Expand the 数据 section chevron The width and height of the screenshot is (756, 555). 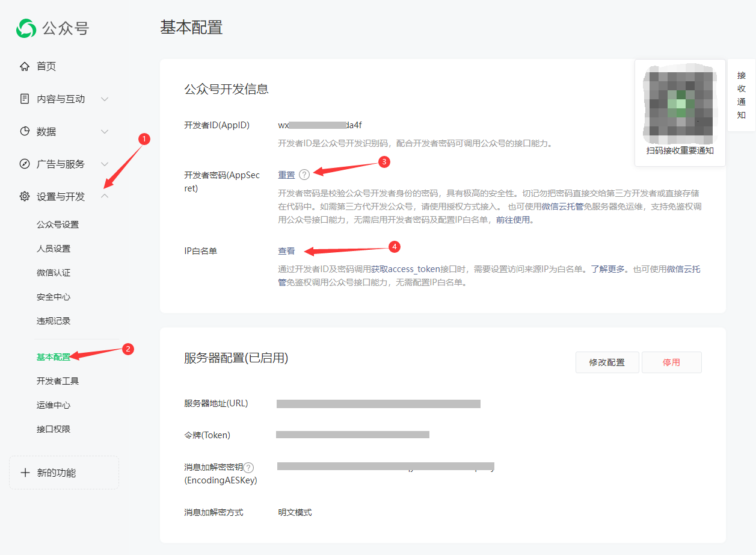[105, 131]
